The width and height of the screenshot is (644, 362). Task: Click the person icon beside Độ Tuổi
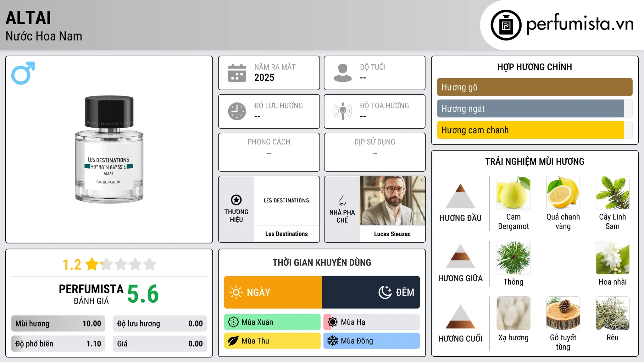click(x=342, y=73)
